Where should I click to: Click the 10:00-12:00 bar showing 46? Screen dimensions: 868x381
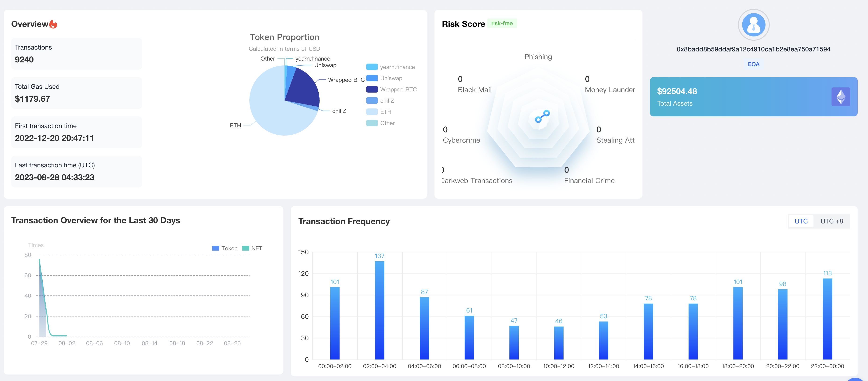click(x=559, y=343)
